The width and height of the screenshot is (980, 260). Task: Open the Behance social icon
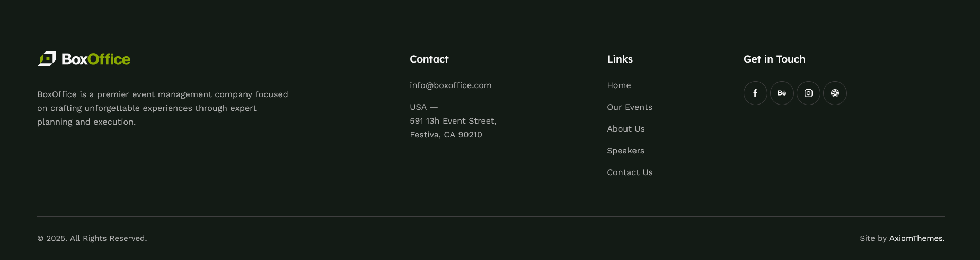point(782,93)
